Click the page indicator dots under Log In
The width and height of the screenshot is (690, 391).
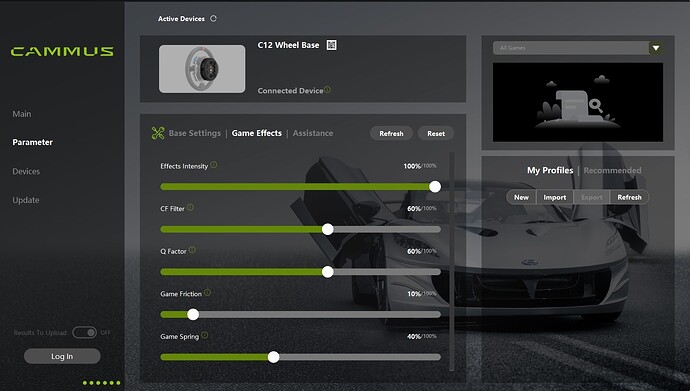tap(101, 383)
